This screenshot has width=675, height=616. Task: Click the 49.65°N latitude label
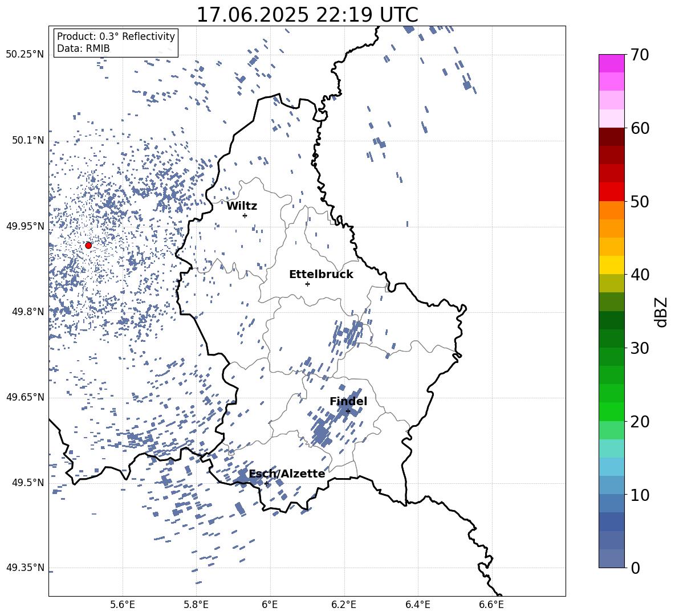tap(25, 397)
